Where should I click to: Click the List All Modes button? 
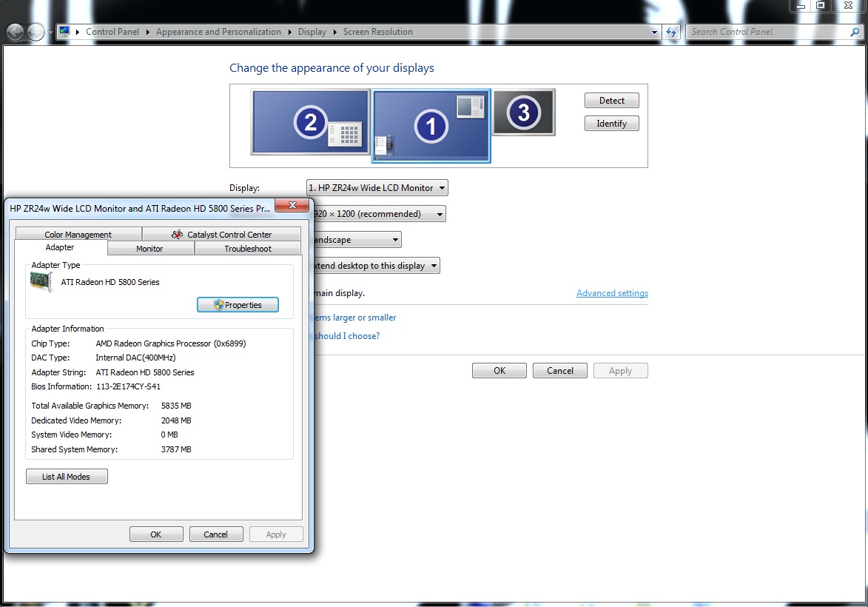[67, 476]
